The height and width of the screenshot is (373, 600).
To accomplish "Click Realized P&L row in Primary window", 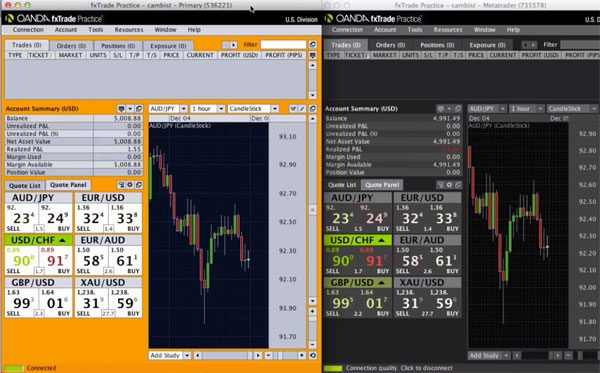I will [x=73, y=149].
